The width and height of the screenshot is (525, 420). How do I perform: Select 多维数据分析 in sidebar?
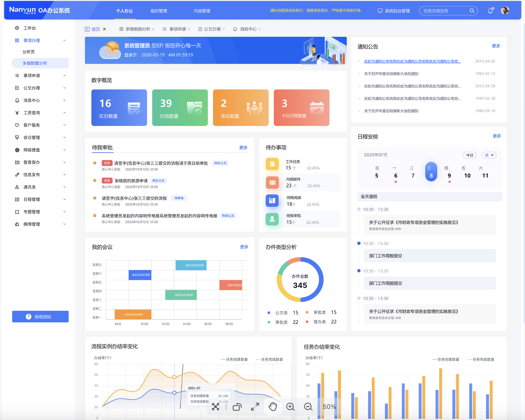(x=40, y=63)
